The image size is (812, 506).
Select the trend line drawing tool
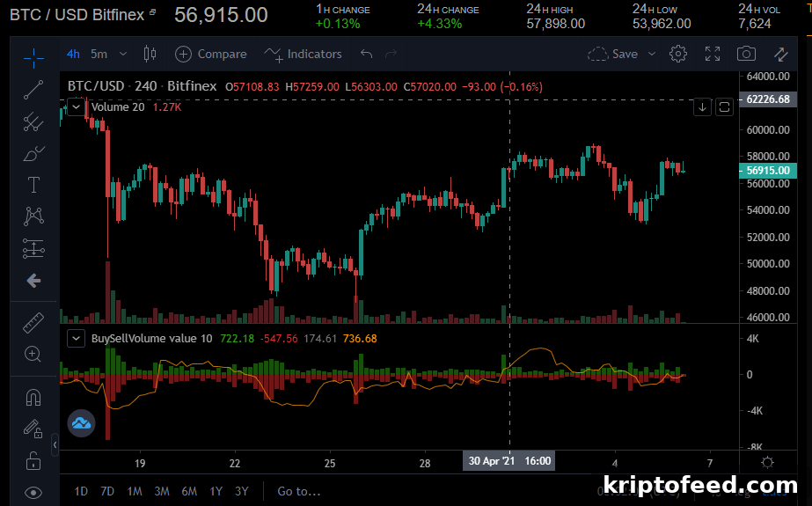click(x=33, y=90)
